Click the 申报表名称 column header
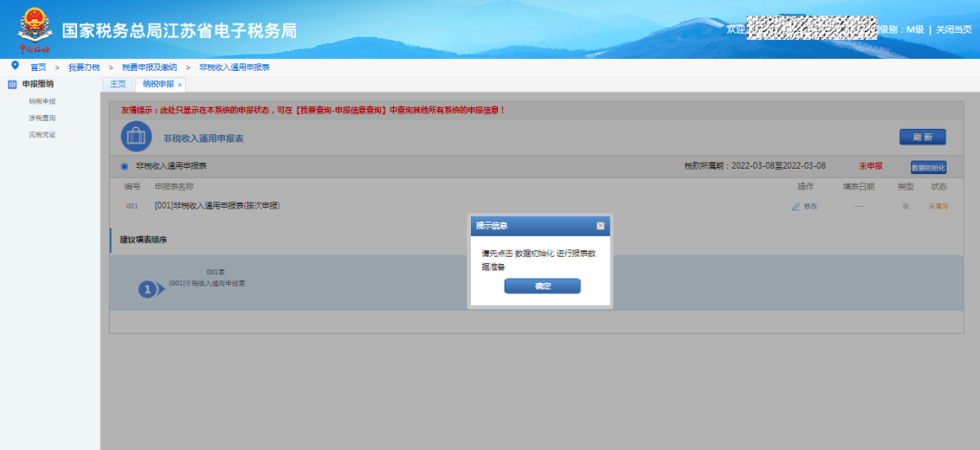This screenshot has width=980, height=450. [174, 187]
